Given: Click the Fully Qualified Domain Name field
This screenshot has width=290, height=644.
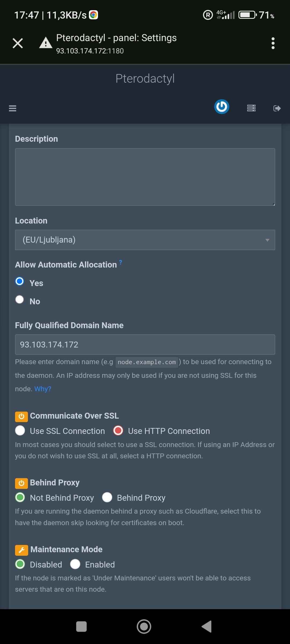Looking at the screenshot, I should 145,345.
